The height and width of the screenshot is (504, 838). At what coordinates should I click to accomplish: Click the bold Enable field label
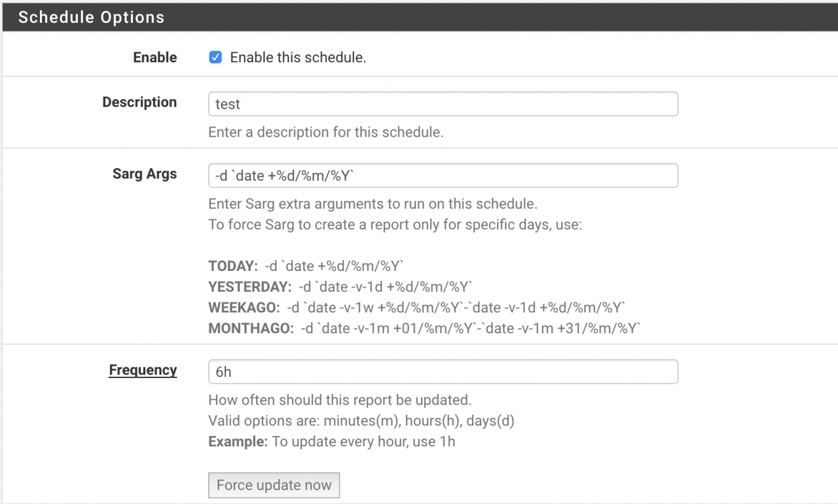click(155, 58)
